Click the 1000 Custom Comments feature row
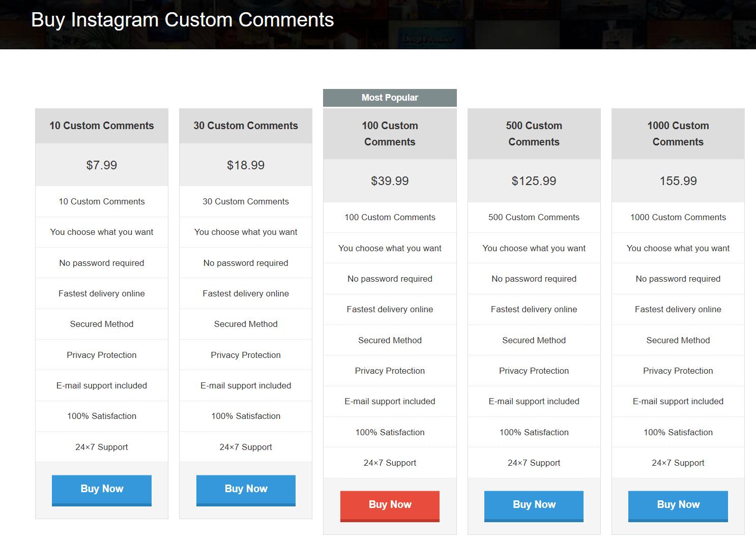 click(678, 217)
